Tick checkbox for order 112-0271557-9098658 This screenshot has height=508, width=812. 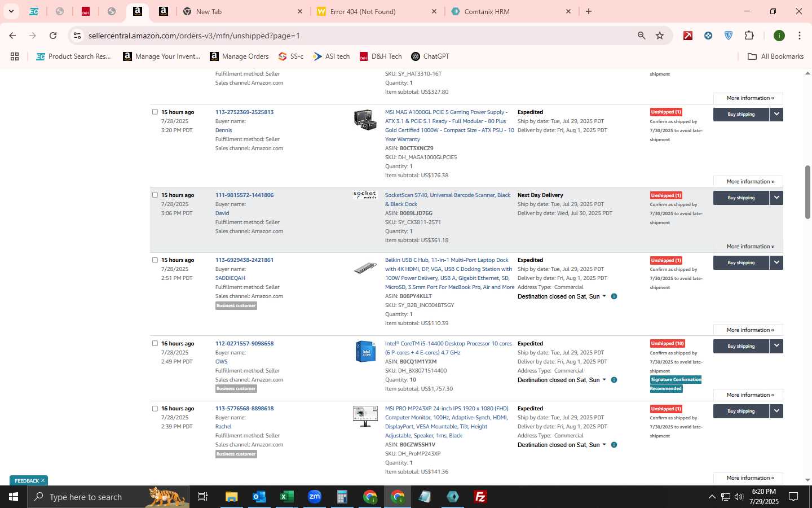coord(155,343)
